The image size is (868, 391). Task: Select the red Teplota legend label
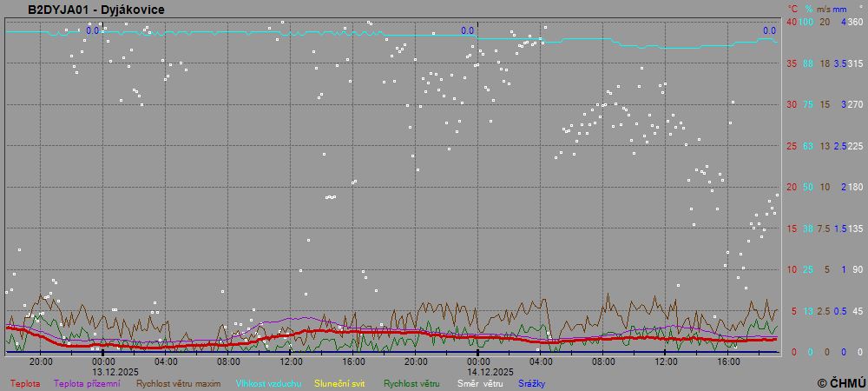(x=25, y=383)
